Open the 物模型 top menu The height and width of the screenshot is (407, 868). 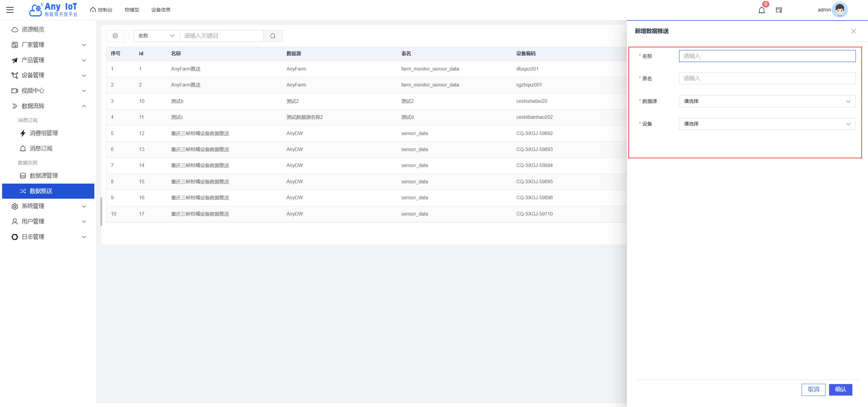click(x=132, y=10)
